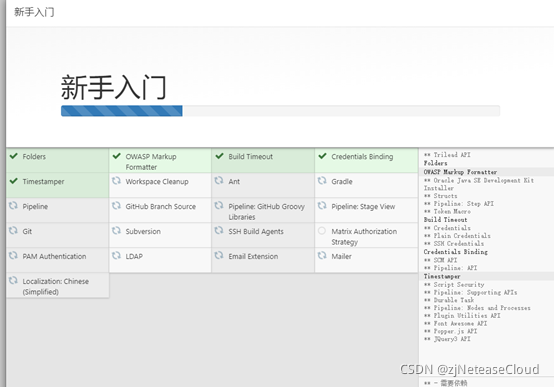The height and width of the screenshot is (387, 554).
Task: Click the checkmark beside Credentials Binding
Action: pyautogui.click(x=322, y=156)
